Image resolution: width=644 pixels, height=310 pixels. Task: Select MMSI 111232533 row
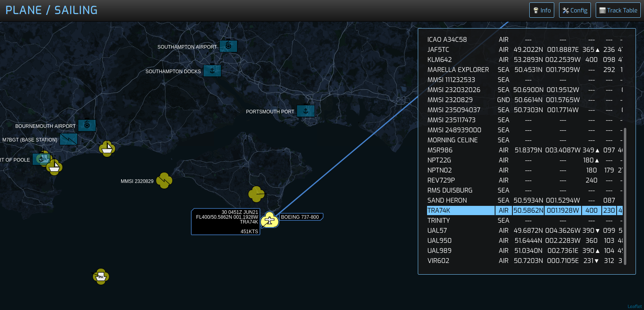coord(525,80)
